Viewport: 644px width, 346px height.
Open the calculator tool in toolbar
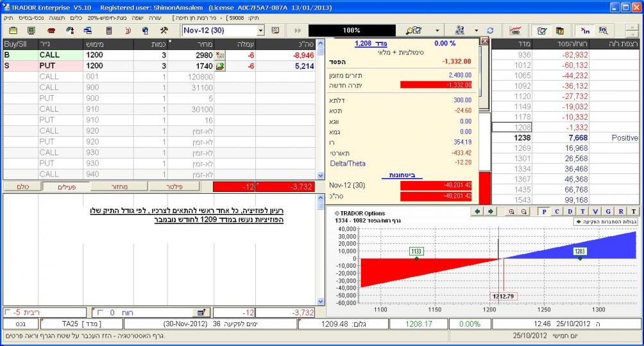click(108, 30)
